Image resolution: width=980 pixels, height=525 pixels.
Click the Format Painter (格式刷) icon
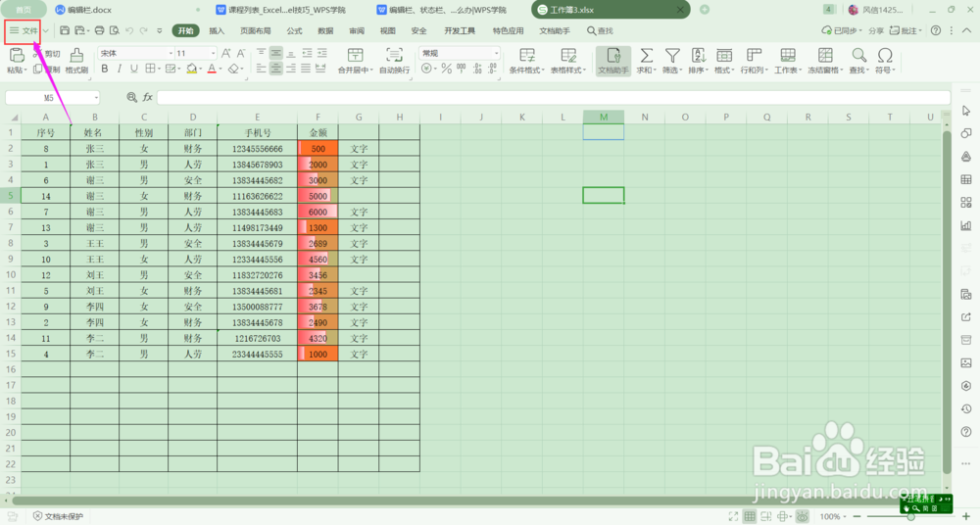76,56
